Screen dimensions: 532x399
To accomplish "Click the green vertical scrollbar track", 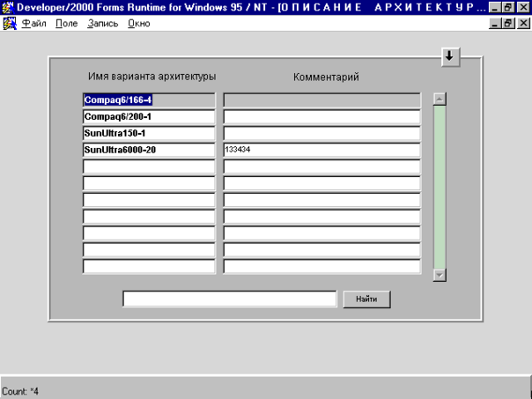I will (x=440, y=187).
